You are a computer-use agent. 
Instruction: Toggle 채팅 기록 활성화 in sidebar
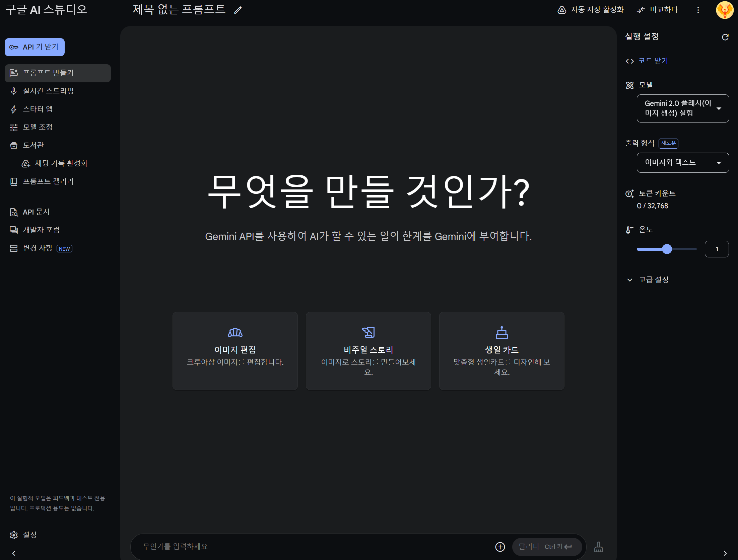coord(61,163)
